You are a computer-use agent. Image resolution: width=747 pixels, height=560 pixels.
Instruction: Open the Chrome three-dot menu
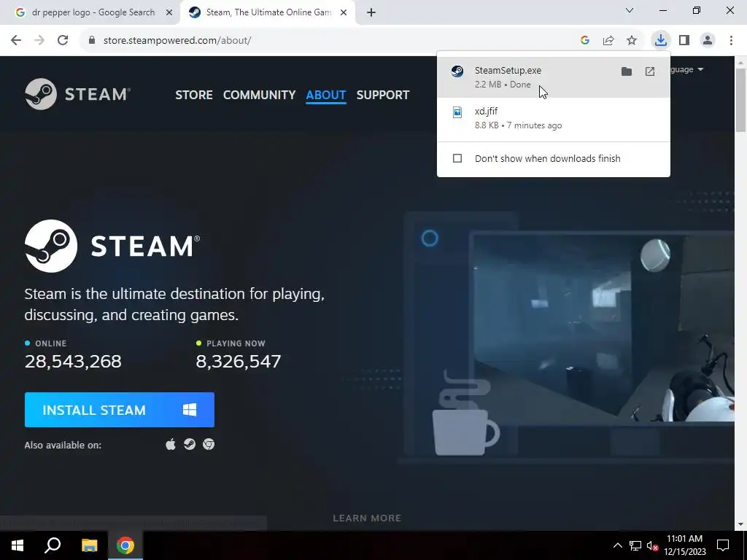[731, 41]
